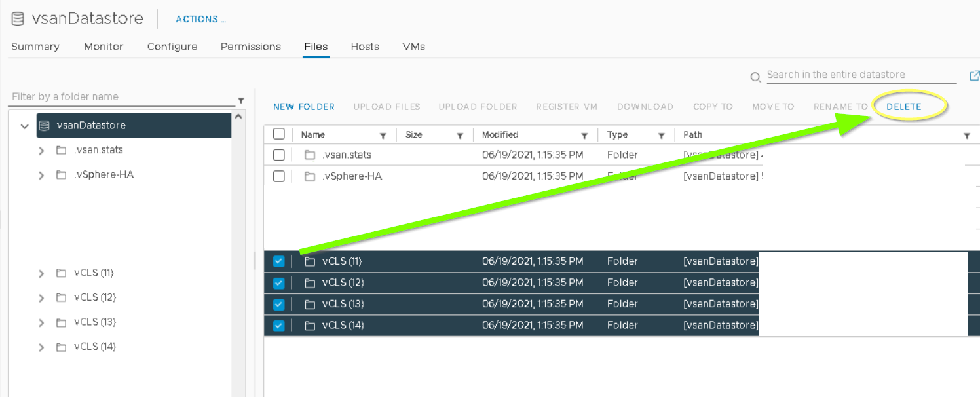Viewport: 980px width, 397px height.
Task: Open the Size column filter
Action: coord(460,136)
